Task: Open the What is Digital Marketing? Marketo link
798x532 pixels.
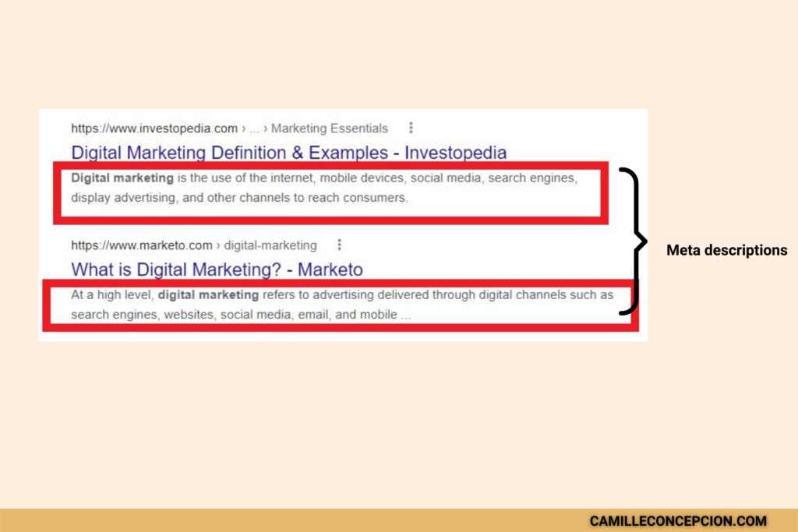Action: [x=217, y=270]
